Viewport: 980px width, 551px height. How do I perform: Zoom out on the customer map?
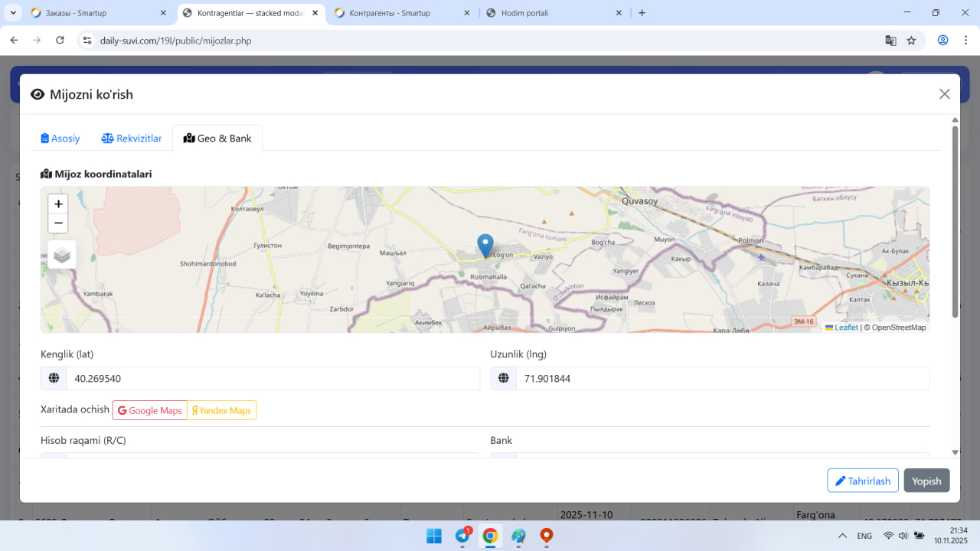click(58, 223)
